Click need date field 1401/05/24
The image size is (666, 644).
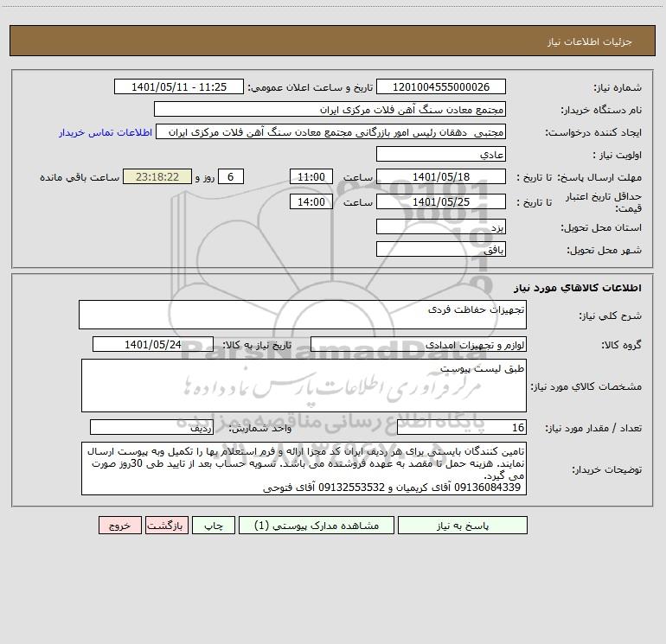click(x=153, y=344)
